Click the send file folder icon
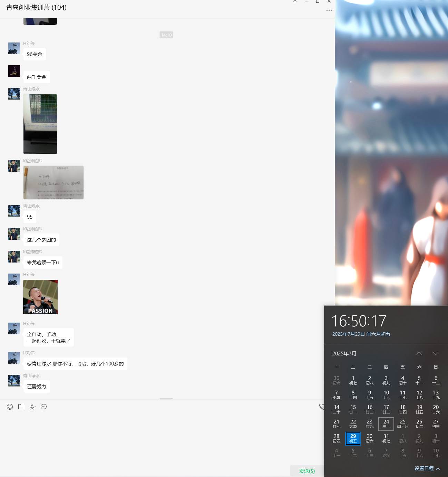The height and width of the screenshot is (477, 448). pyautogui.click(x=21, y=407)
